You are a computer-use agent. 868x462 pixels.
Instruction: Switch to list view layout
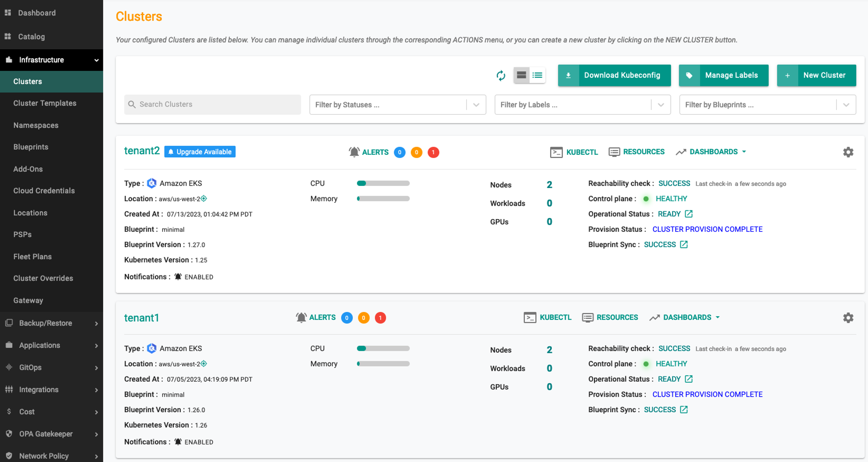point(537,75)
